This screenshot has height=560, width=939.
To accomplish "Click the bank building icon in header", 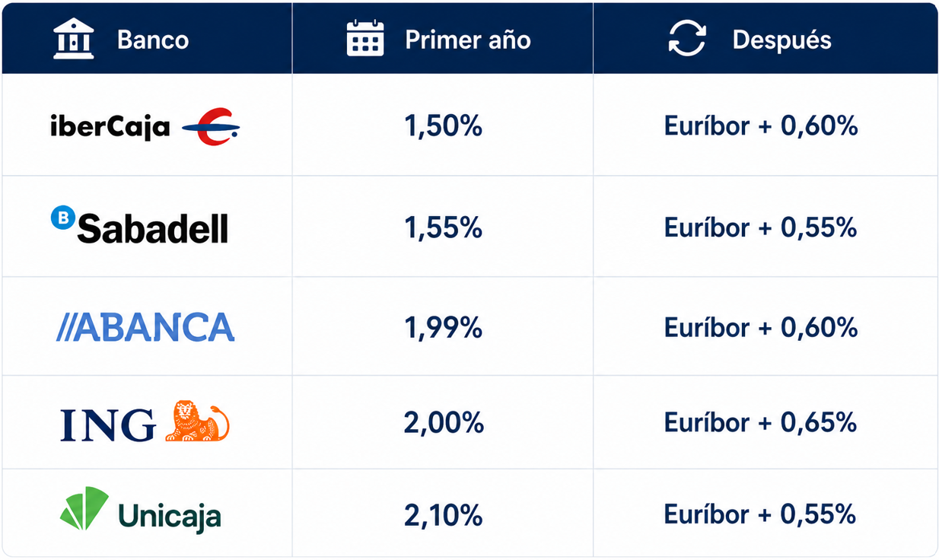I will (74, 39).
